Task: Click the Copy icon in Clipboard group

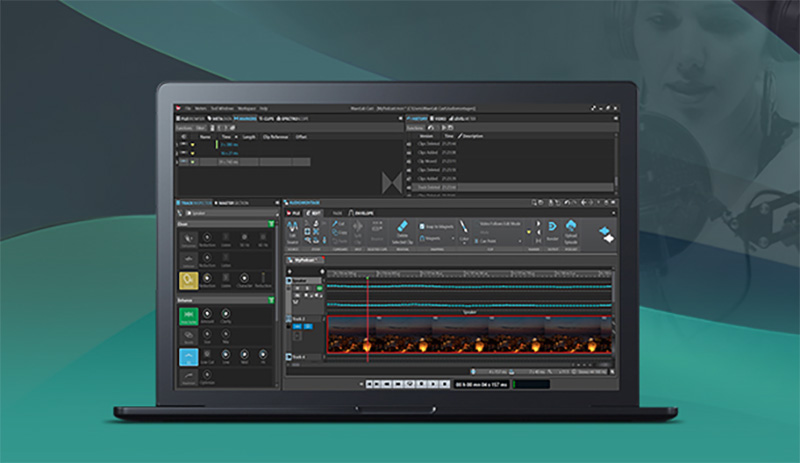Action: (335, 232)
